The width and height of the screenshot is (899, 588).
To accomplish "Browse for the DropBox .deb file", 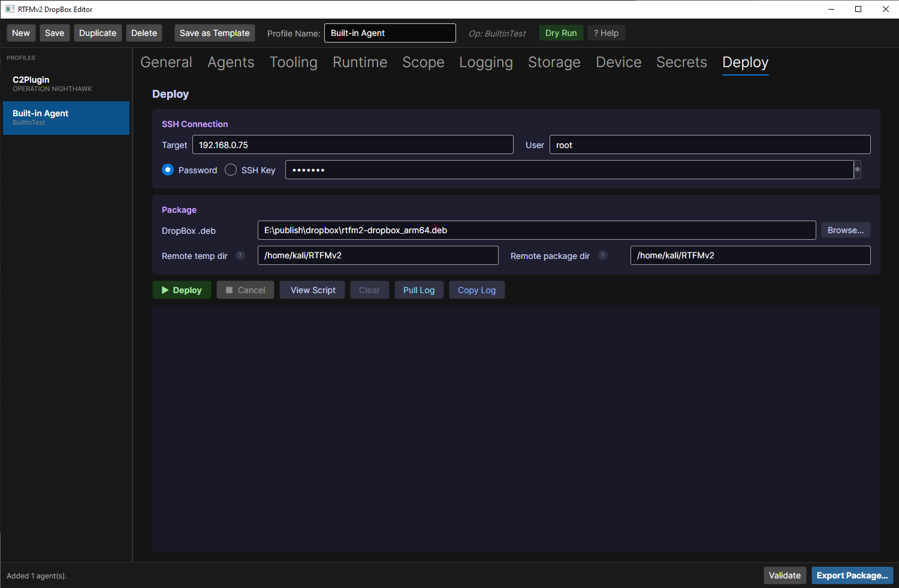I will pos(846,230).
